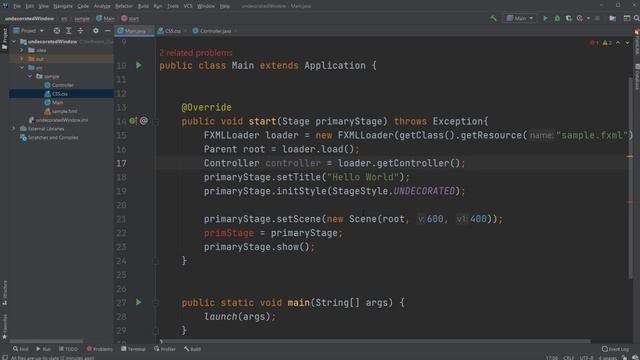Collapse the sample package node
The image size is (640, 360).
pos(30,76)
